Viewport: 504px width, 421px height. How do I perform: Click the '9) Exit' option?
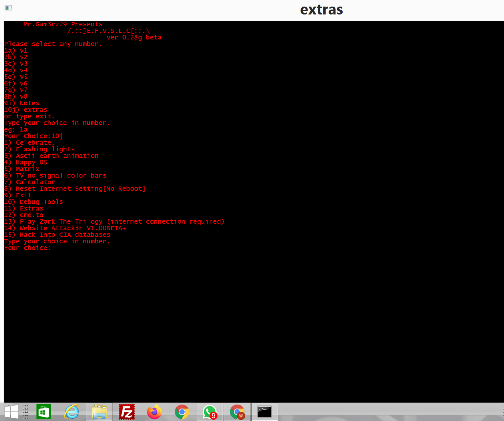(18, 195)
